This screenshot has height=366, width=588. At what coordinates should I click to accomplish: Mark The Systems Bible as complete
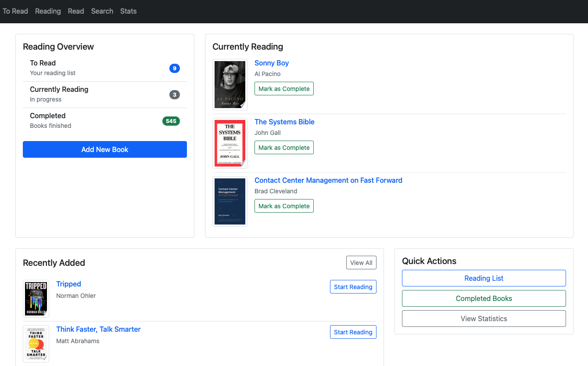point(284,148)
